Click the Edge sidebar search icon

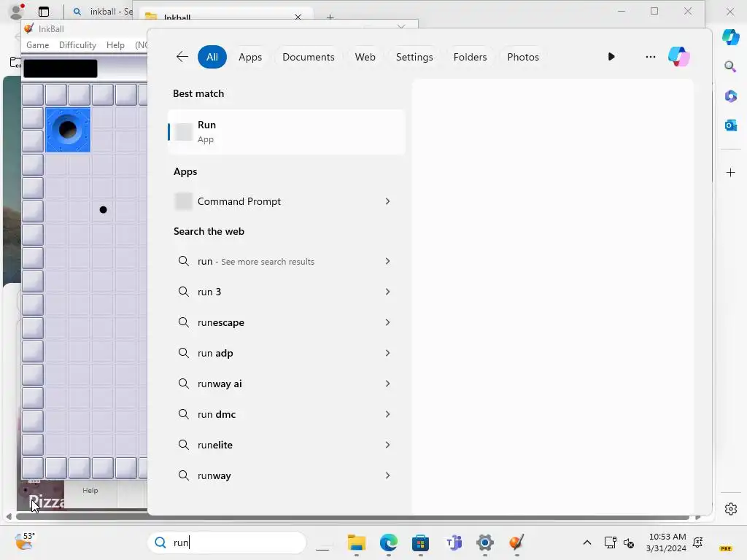pos(730,66)
